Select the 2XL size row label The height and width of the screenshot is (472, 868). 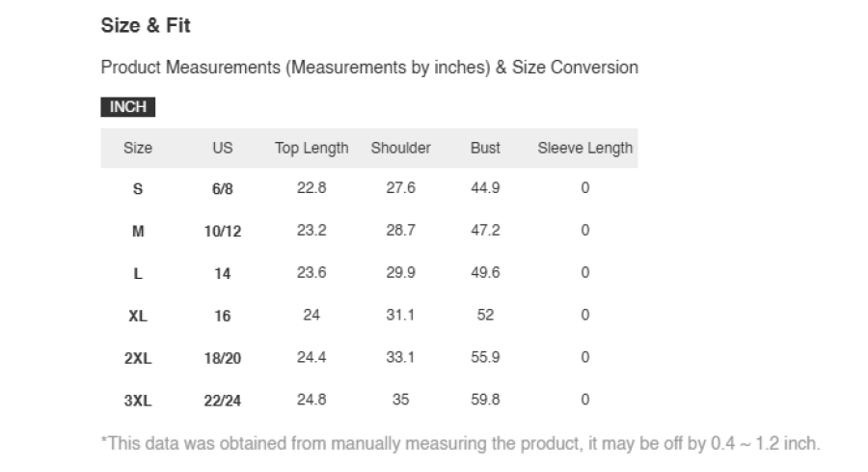pyautogui.click(x=138, y=358)
